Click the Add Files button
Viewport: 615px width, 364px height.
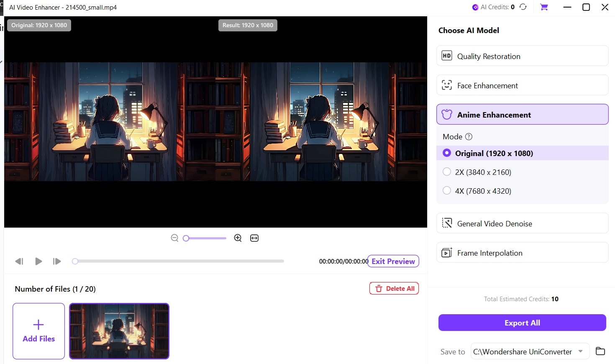38,331
